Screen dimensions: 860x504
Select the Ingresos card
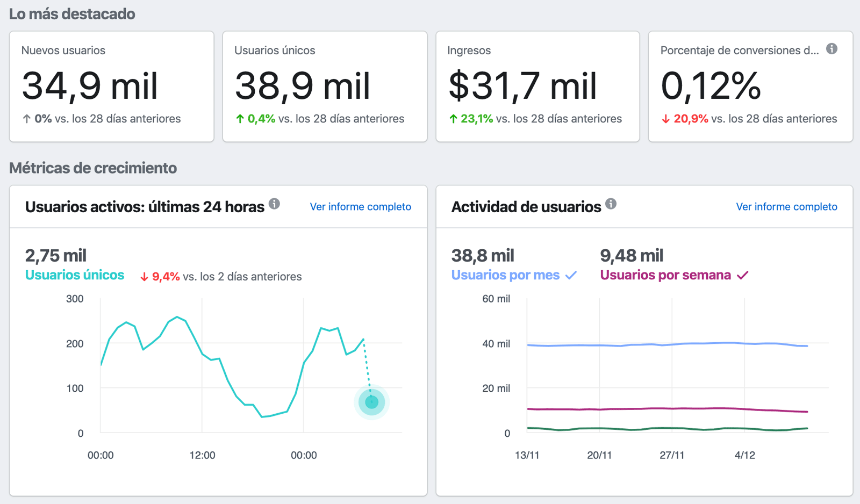pyautogui.click(x=537, y=87)
